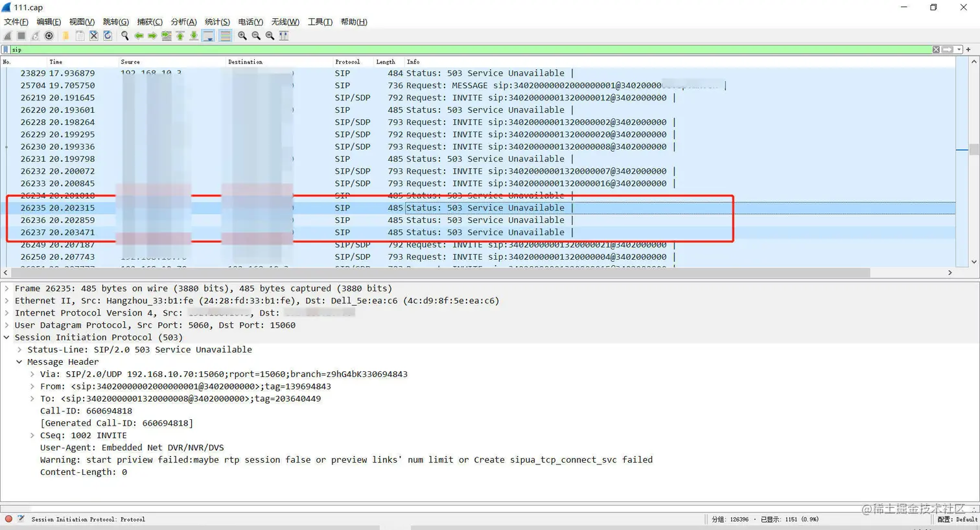The height and width of the screenshot is (530, 980).
Task: Click the open capture file folder icon
Action: coord(65,36)
